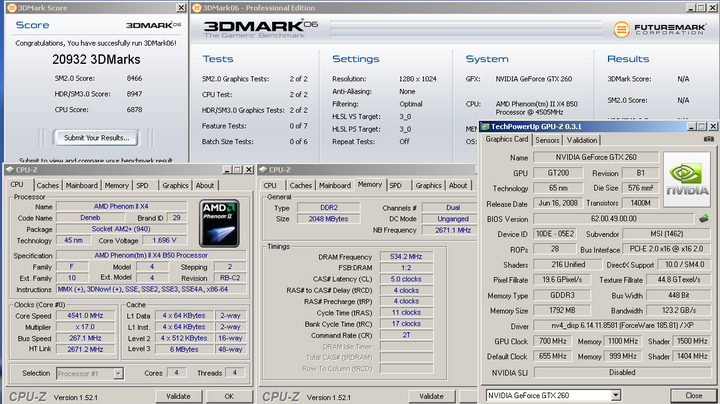Viewport: 720px width, 404px height.
Task: Click the NVIDIA logo in GPU-Z
Action: point(687,180)
